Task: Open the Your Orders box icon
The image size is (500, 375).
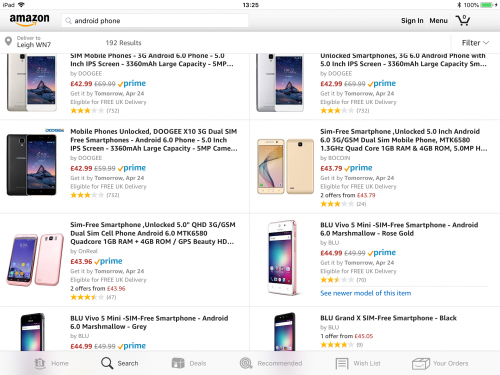Action: coord(421,363)
